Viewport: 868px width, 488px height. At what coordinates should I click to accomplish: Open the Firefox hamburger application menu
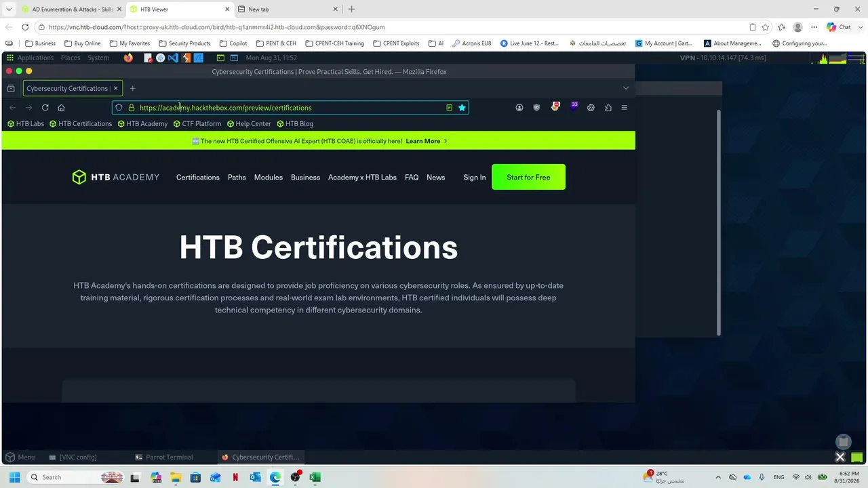[625, 108]
